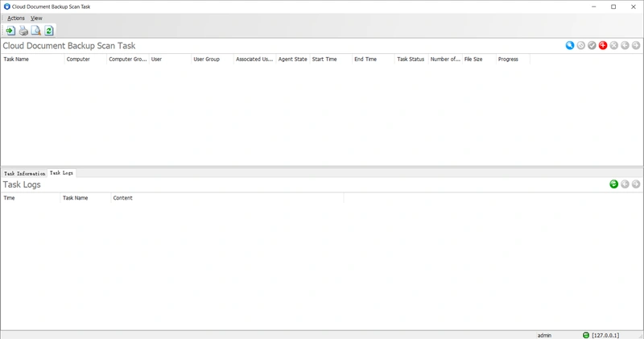Click the admin user in status bar

tap(545, 335)
